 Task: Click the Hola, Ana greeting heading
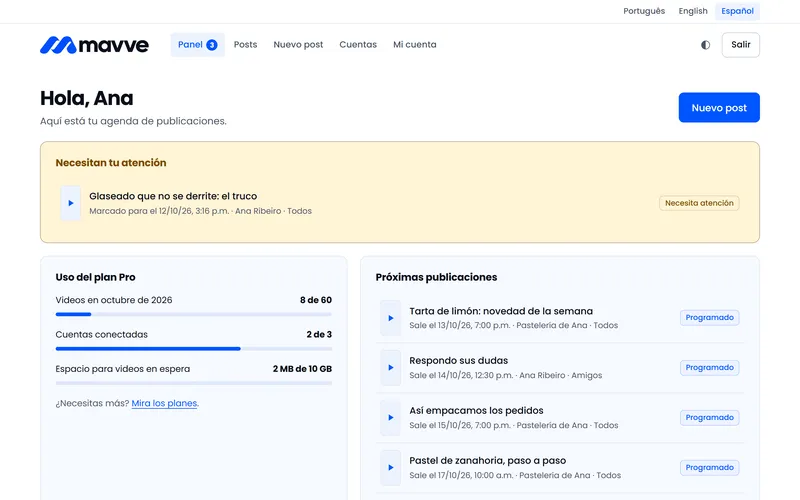coord(87,98)
